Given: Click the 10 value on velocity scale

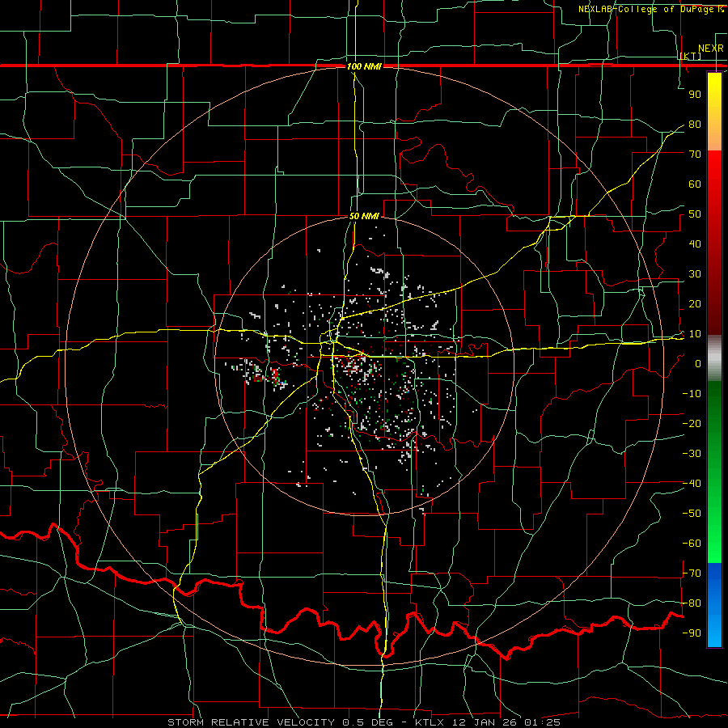Looking at the screenshot, I should pyautogui.click(x=695, y=334).
